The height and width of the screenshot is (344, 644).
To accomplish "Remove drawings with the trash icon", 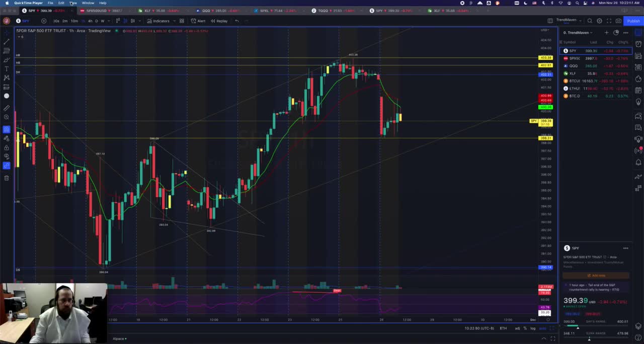I will pyautogui.click(x=7, y=178).
